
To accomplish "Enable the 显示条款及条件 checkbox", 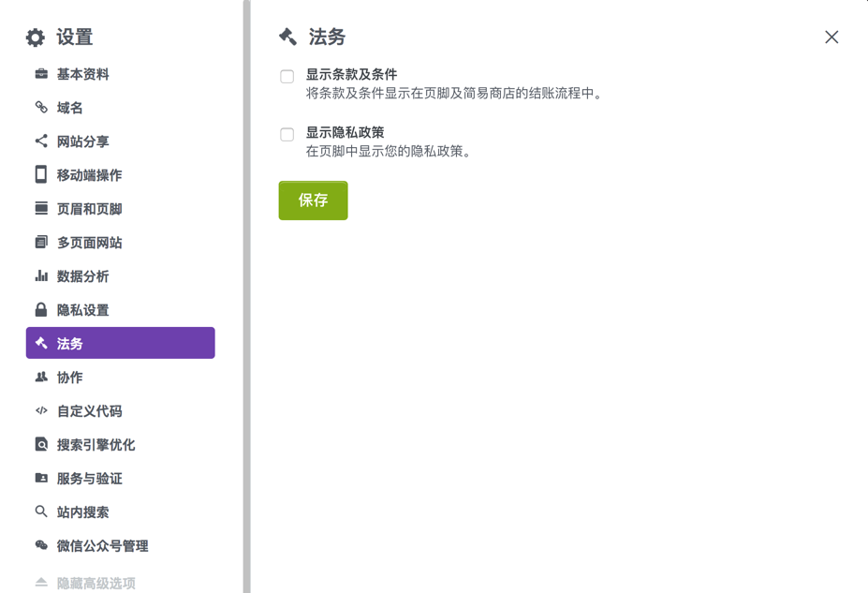I will tap(287, 77).
